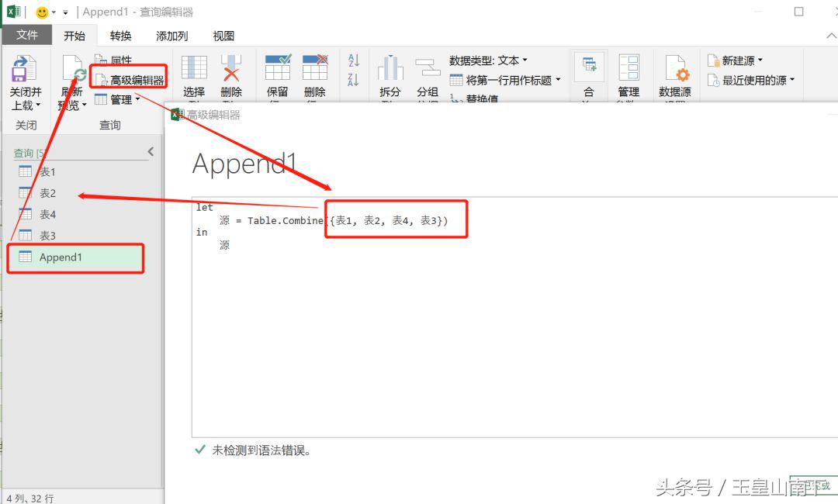Open the Close & Load dropdown arrow

click(x=39, y=105)
